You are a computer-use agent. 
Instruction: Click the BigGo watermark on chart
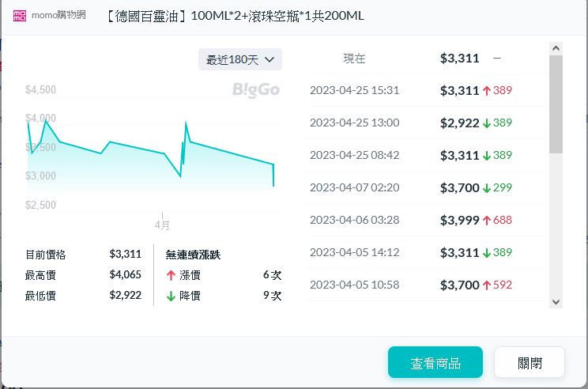(256, 90)
